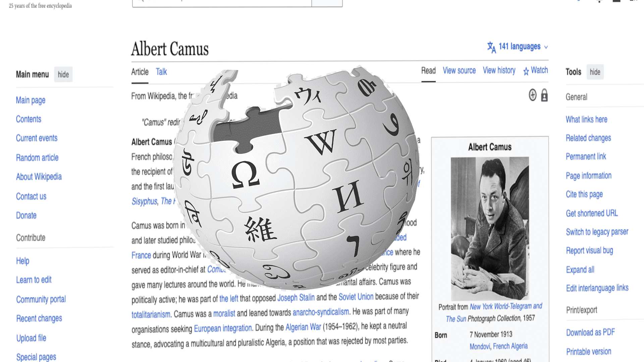Open the Algerian War link

click(x=303, y=327)
